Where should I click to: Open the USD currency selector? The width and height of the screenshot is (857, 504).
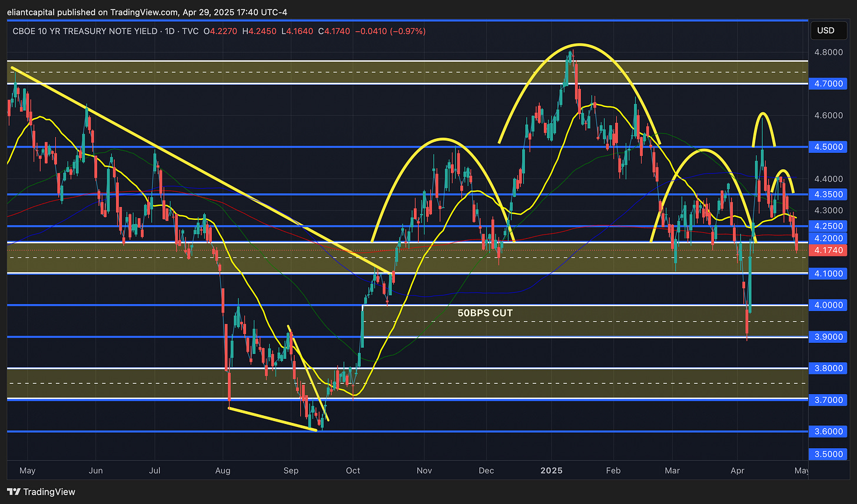point(829,30)
